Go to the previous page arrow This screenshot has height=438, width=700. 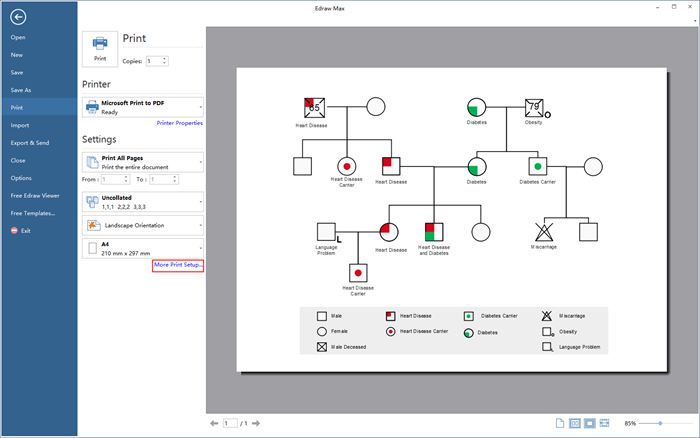[x=214, y=424]
